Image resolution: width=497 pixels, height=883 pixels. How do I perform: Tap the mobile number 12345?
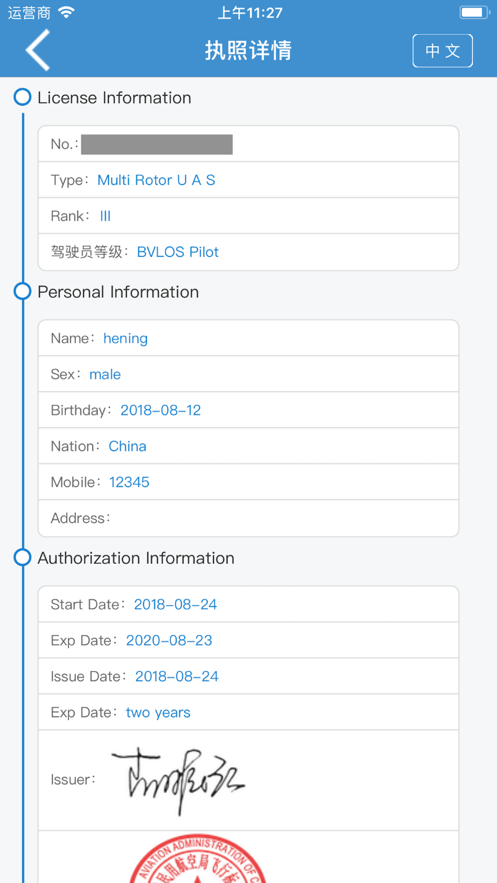tap(129, 482)
